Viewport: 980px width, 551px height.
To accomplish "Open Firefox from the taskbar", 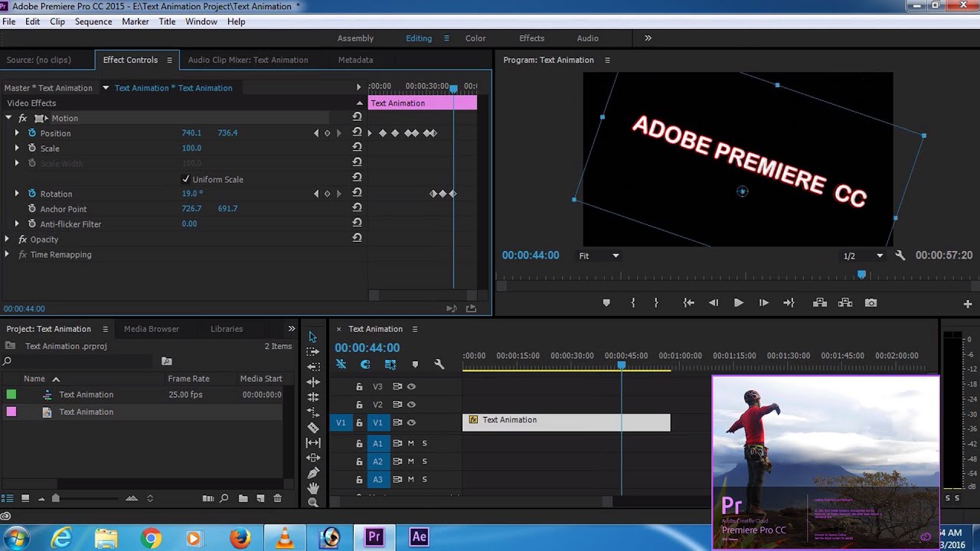I will click(x=240, y=539).
